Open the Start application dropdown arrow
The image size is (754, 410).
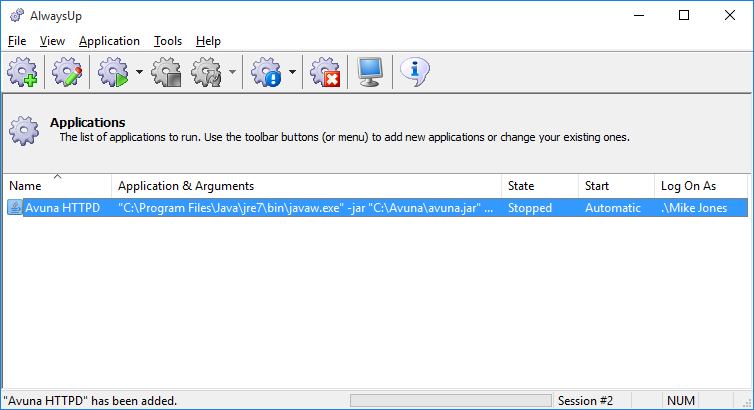[x=139, y=72]
